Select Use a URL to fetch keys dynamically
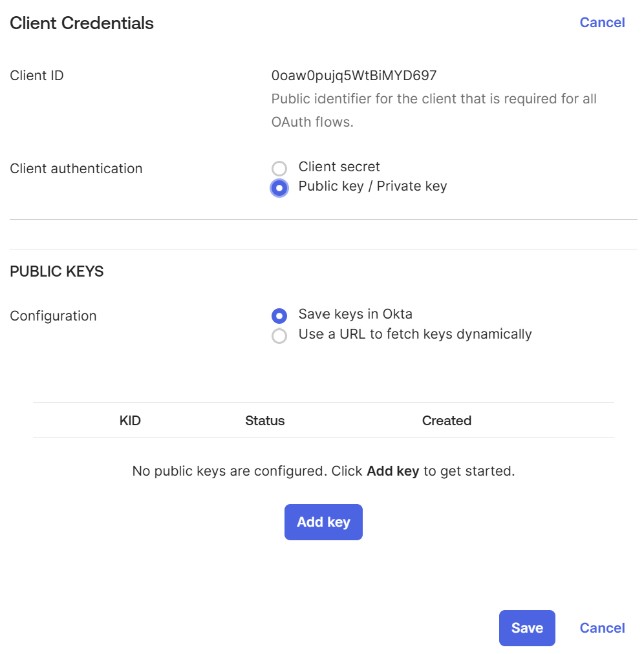The image size is (644, 654). pos(279,335)
